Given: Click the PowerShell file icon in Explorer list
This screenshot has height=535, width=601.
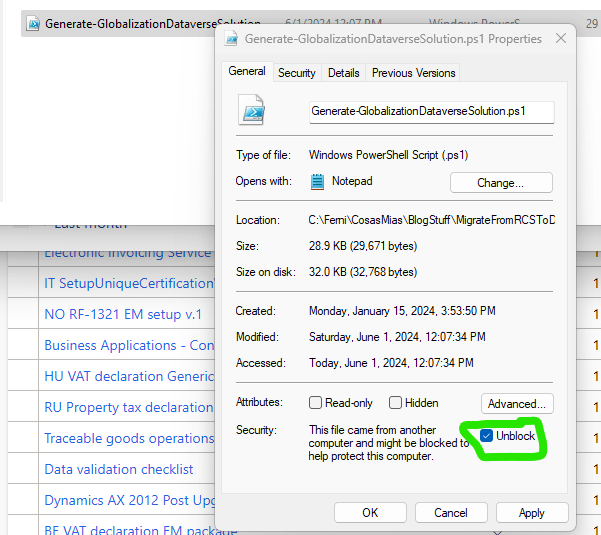Looking at the screenshot, I should point(32,23).
